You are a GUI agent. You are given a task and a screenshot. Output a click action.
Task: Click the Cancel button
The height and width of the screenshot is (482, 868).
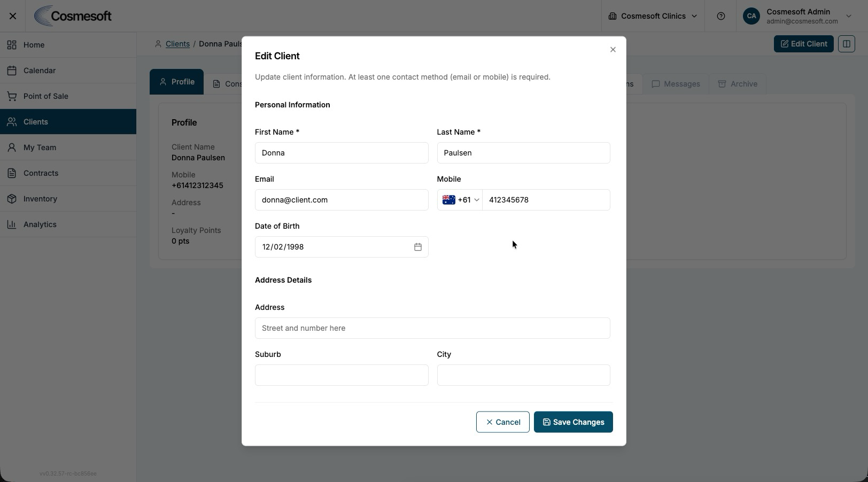tap(503, 422)
